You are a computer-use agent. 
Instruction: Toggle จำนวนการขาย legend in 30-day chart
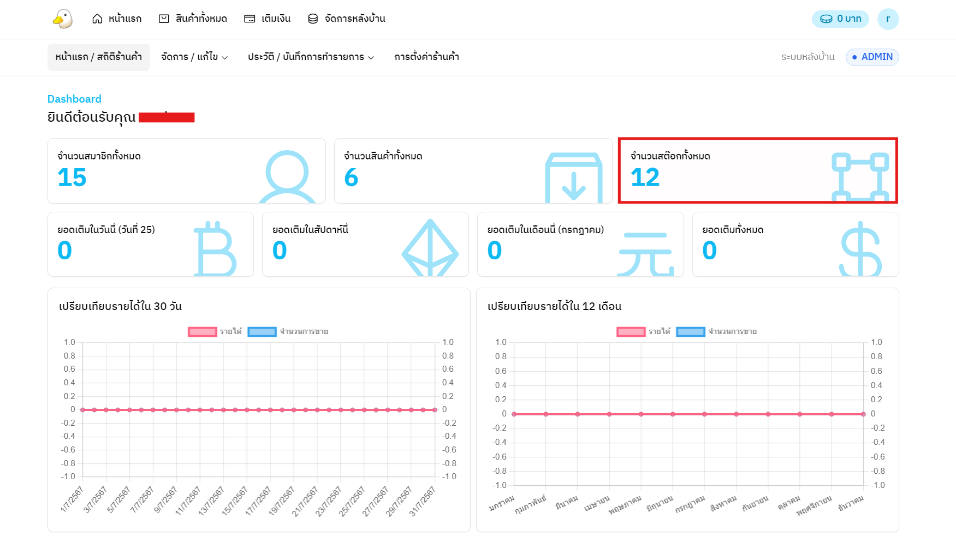(288, 331)
